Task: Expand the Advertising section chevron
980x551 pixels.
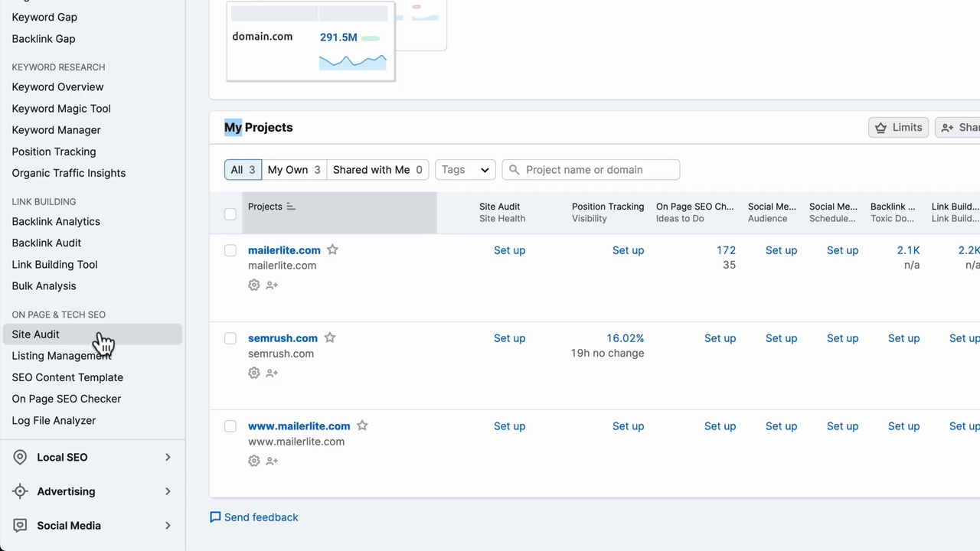Action: 168,491
